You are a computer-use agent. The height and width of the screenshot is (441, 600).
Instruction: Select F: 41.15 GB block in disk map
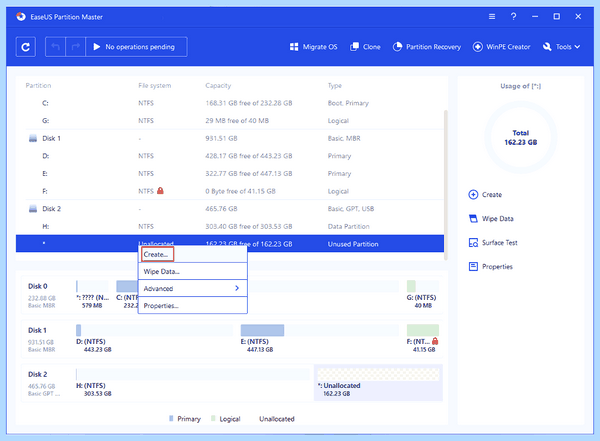(422, 338)
